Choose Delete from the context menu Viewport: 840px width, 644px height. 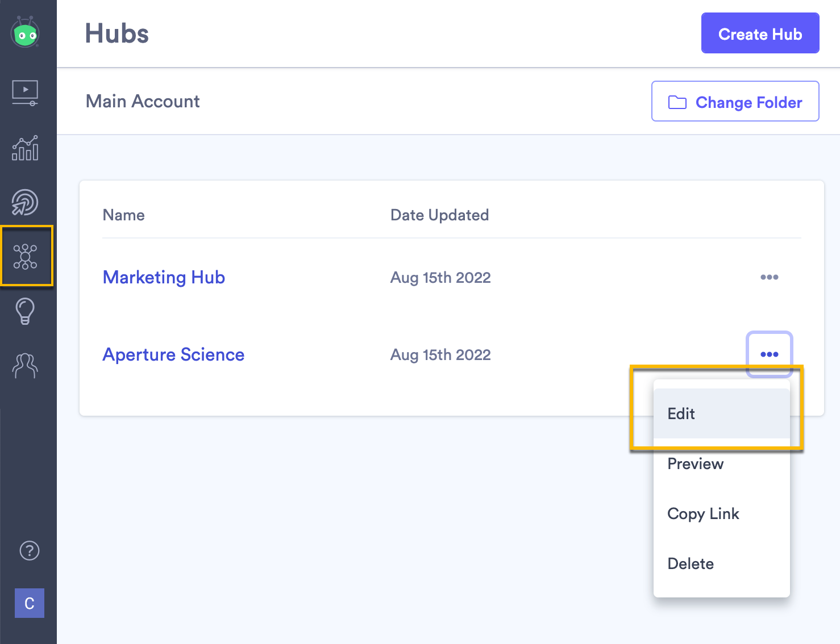coord(721,563)
